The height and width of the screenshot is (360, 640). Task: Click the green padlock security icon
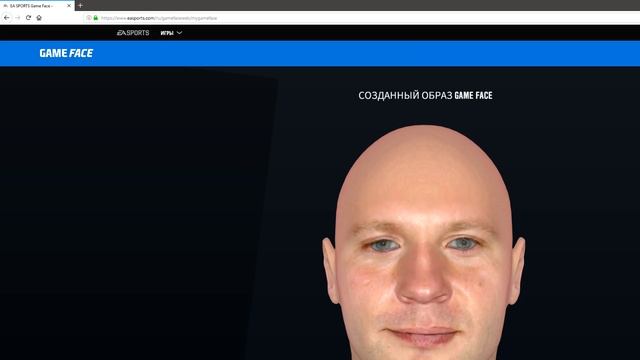click(x=96, y=18)
